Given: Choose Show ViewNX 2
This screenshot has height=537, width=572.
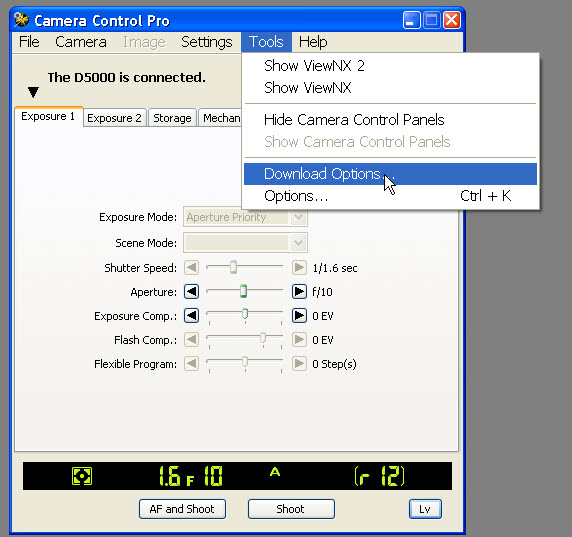Looking at the screenshot, I should (390, 66).
